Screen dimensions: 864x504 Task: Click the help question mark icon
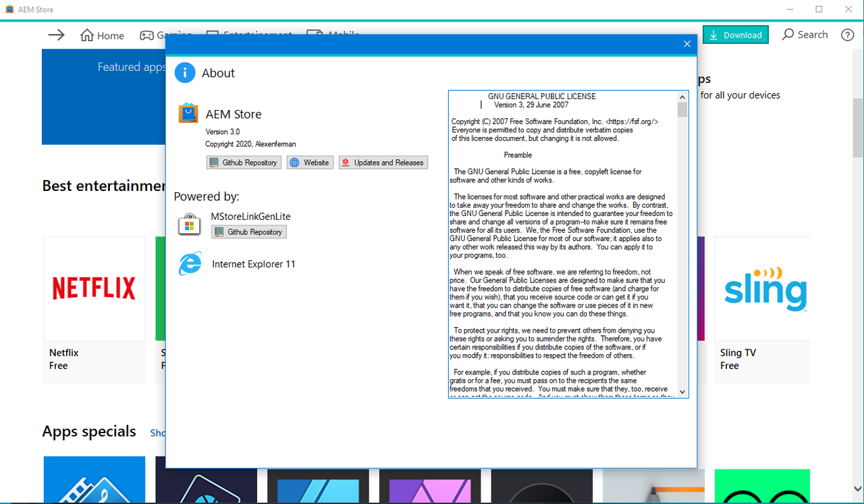tap(848, 35)
